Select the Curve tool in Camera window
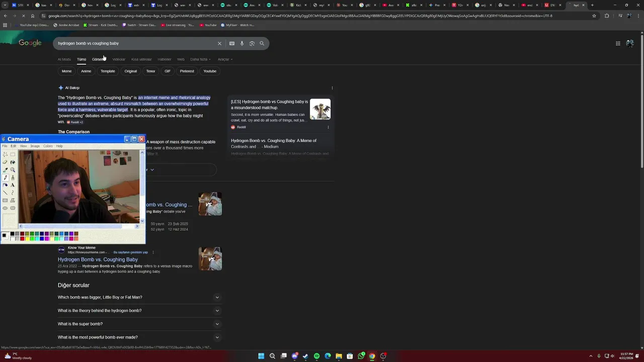Image resolution: width=644 pixels, height=362 pixels. coord(13,193)
